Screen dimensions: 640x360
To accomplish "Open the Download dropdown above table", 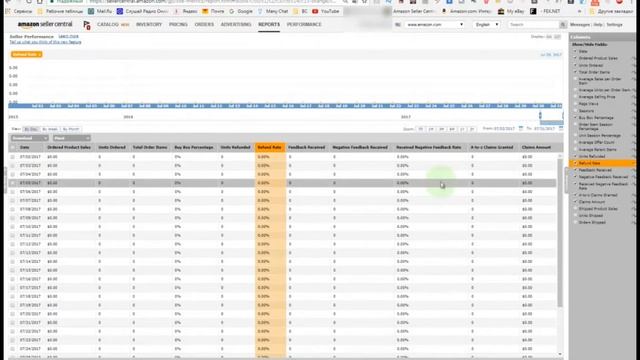I will pyautogui.click(x=29, y=138).
